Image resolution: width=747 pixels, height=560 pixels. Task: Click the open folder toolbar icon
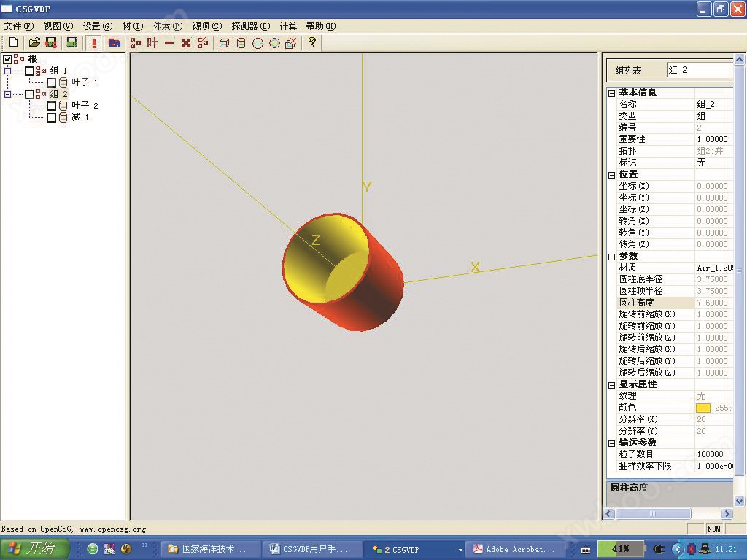click(x=34, y=42)
